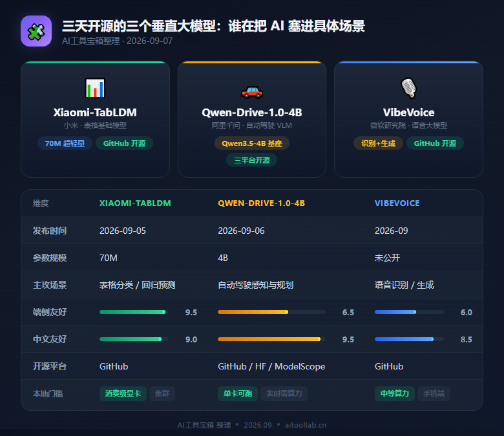The height and width of the screenshot is (436, 504).
Task: Click 小米 · 表格基础模型 subtitle
Action: point(95,125)
